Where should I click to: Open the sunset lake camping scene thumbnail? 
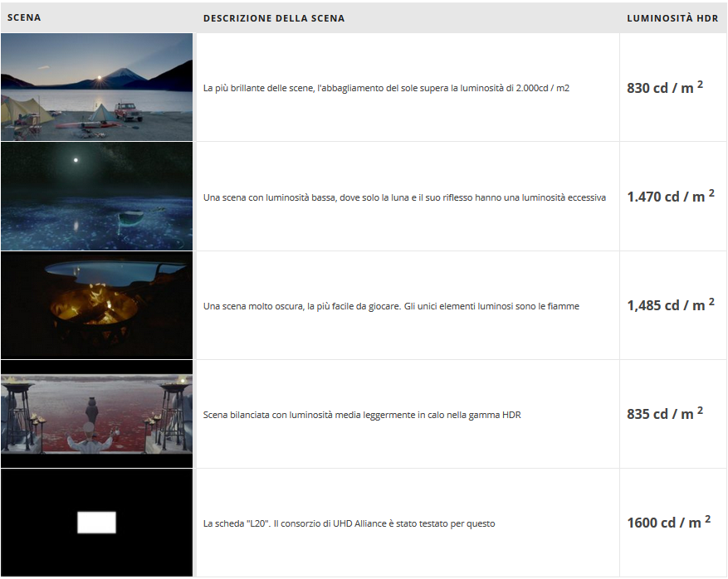click(96, 87)
